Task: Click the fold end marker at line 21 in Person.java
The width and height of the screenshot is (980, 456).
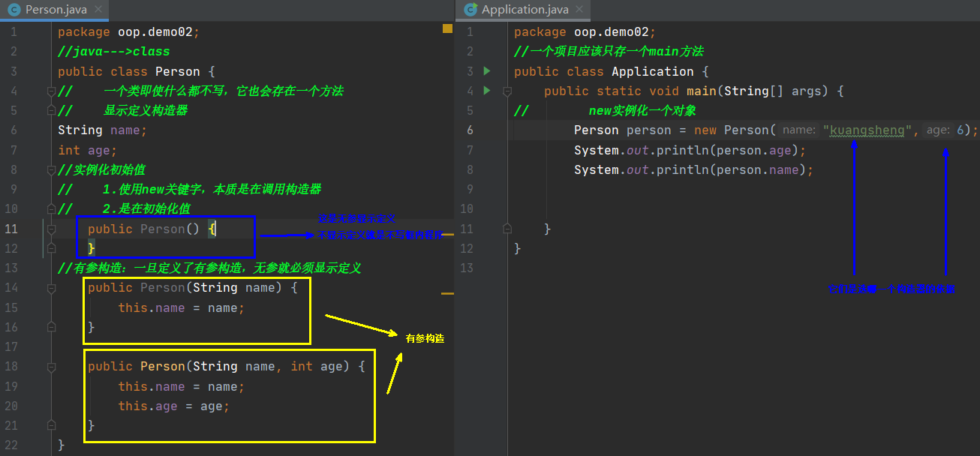Action: pos(51,426)
